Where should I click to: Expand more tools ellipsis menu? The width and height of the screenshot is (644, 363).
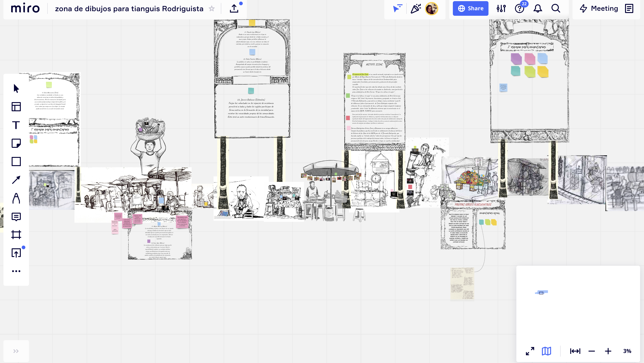point(16,271)
